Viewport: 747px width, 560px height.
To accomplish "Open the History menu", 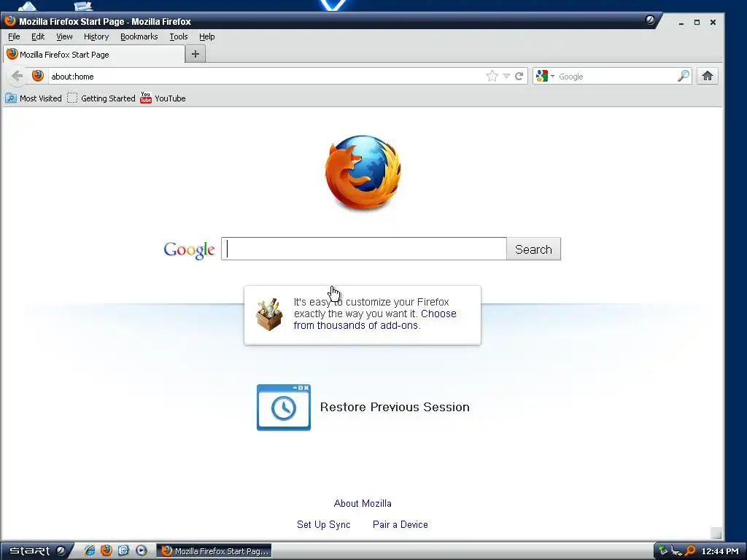I will (96, 36).
